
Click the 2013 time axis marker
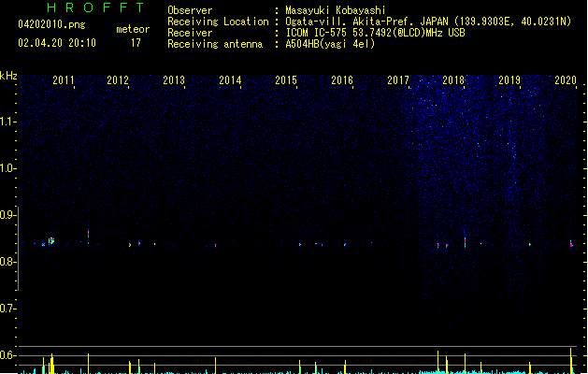tap(174, 79)
